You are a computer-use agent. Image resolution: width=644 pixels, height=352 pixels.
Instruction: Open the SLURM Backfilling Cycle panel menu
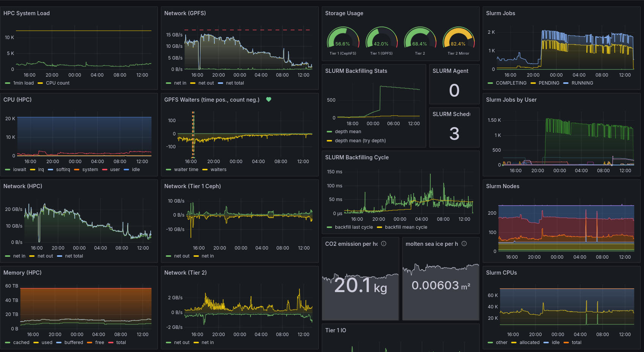click(x=357, y=157)
